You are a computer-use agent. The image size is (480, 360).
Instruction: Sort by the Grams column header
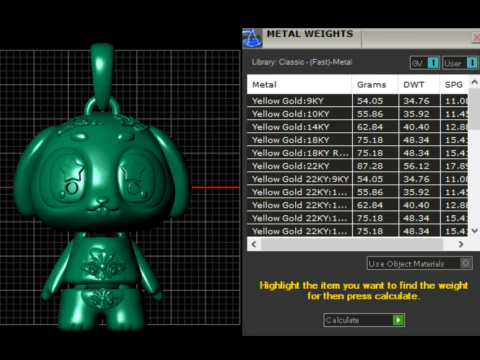pyautogui.click(x=375, y=85)
